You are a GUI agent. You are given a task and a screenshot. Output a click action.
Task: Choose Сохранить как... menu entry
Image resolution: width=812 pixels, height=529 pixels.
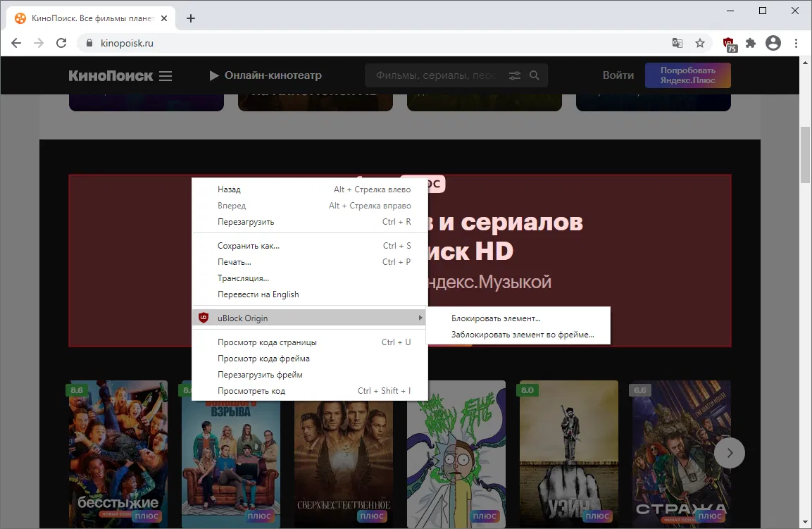[x=310, y=246]
